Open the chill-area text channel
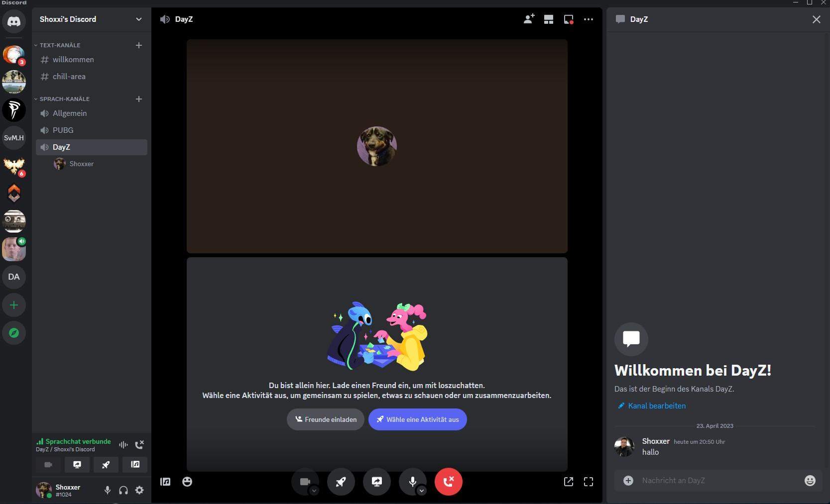The height and width of the screenshot is (504, 830). pyautogui.click(x=92, y=77)
